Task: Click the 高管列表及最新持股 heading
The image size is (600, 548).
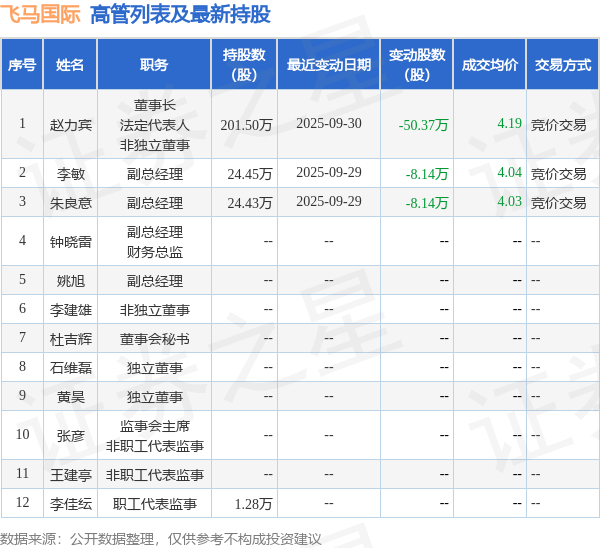Action: pyautogui.click(x=180, y=15)
